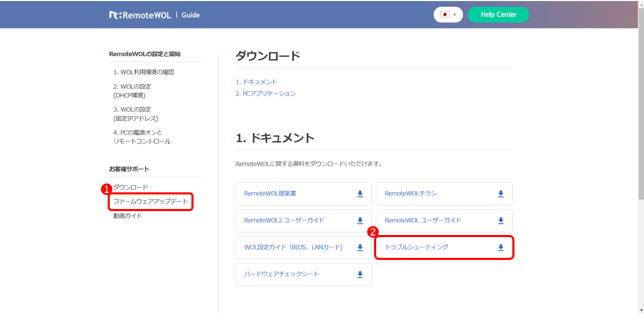Click the Guide label in header

pyautogui.click(x=191, y=15)
